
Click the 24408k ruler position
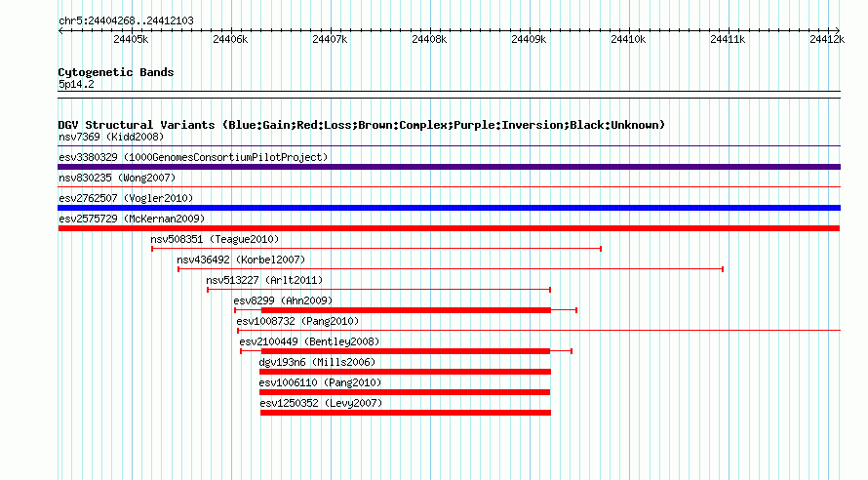tap(429, 39)
